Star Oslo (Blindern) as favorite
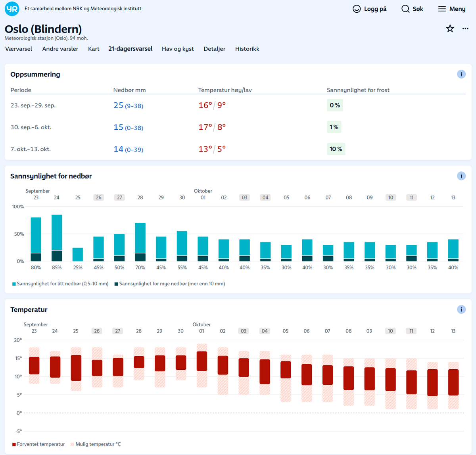The image size is (476, 455). click(x=450, y=29)
